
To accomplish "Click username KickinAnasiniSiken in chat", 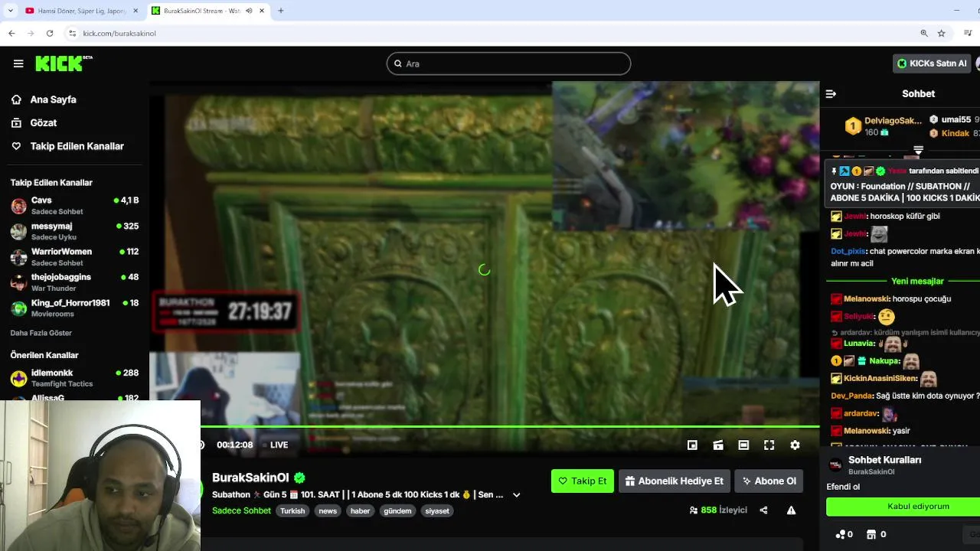I will (880, 378).
